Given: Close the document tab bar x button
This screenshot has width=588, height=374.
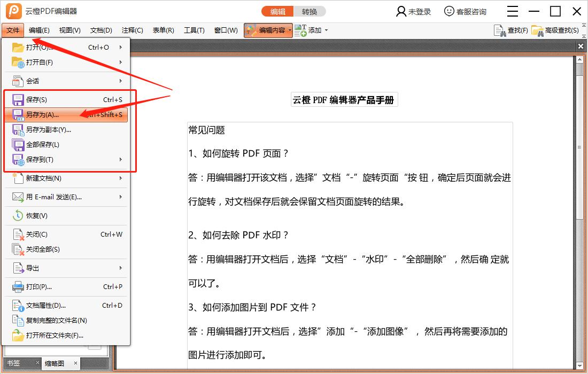Looking at the screenshot, I should click(581, 46).
